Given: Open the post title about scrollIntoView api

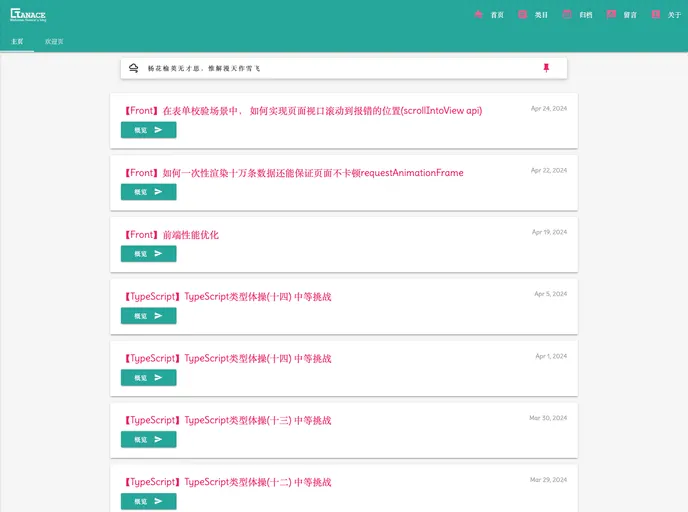Looking at the screenshot, I should 302,111.
